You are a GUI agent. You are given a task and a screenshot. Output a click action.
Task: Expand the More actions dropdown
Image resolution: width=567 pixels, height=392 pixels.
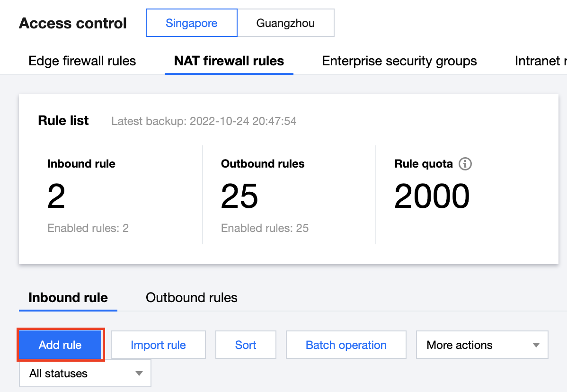point(482,345)
